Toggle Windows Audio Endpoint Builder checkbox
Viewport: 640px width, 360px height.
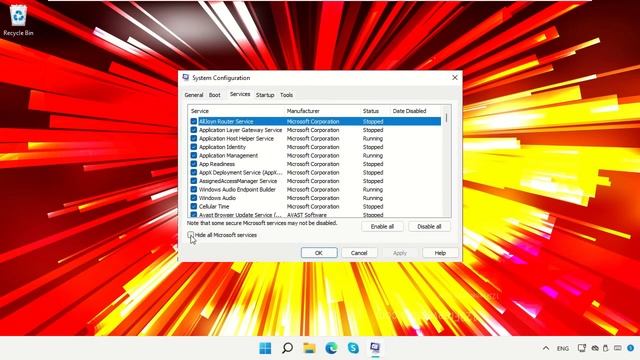point(193,189)
